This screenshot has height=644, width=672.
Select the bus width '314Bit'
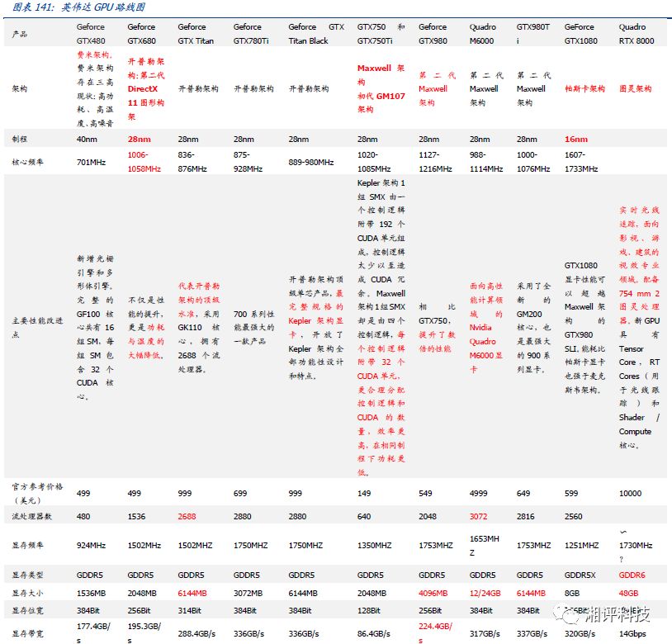click(189, 611)
